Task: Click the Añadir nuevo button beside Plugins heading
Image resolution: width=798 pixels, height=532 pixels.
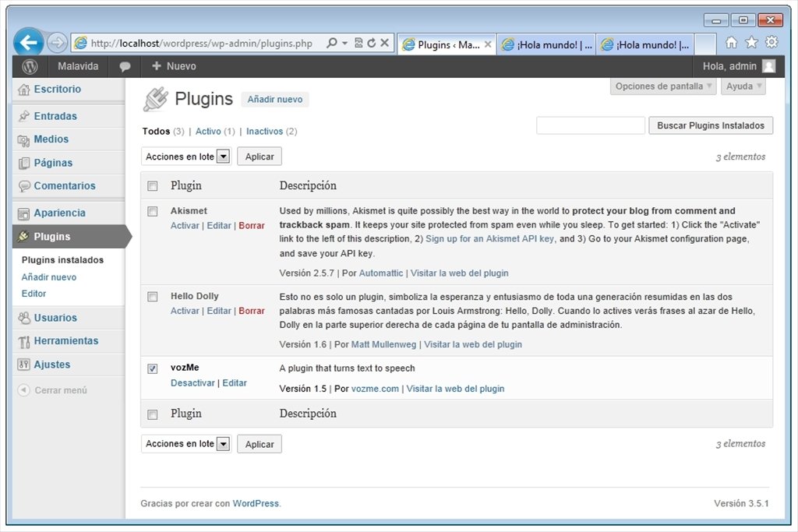Action: (x=275, y=100)
